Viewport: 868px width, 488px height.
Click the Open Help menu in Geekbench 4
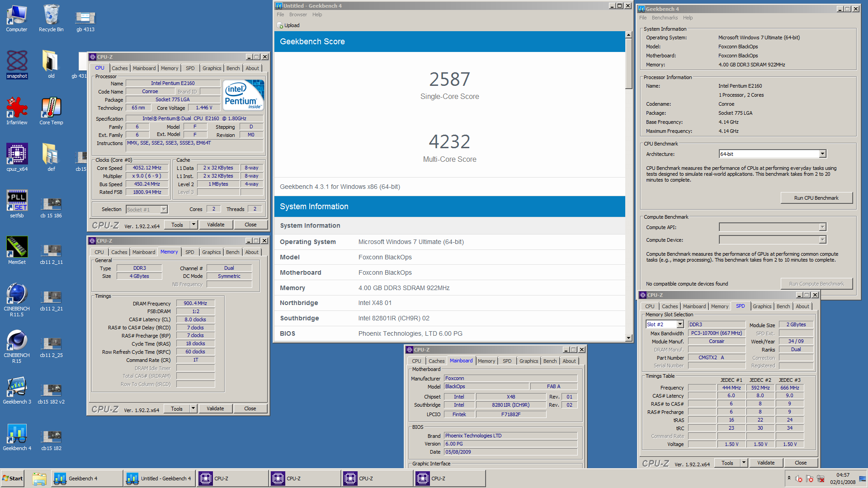click(x=688, y=18)
